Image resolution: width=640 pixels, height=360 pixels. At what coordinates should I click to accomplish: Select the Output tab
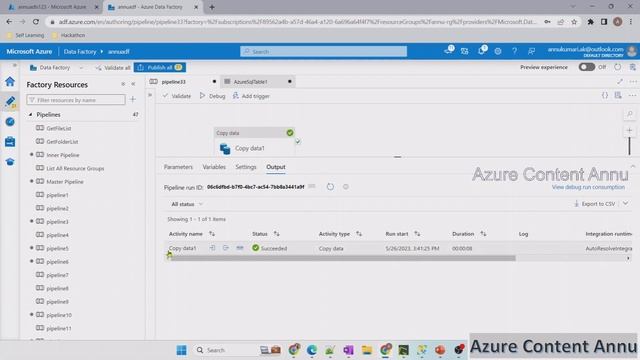276,167
